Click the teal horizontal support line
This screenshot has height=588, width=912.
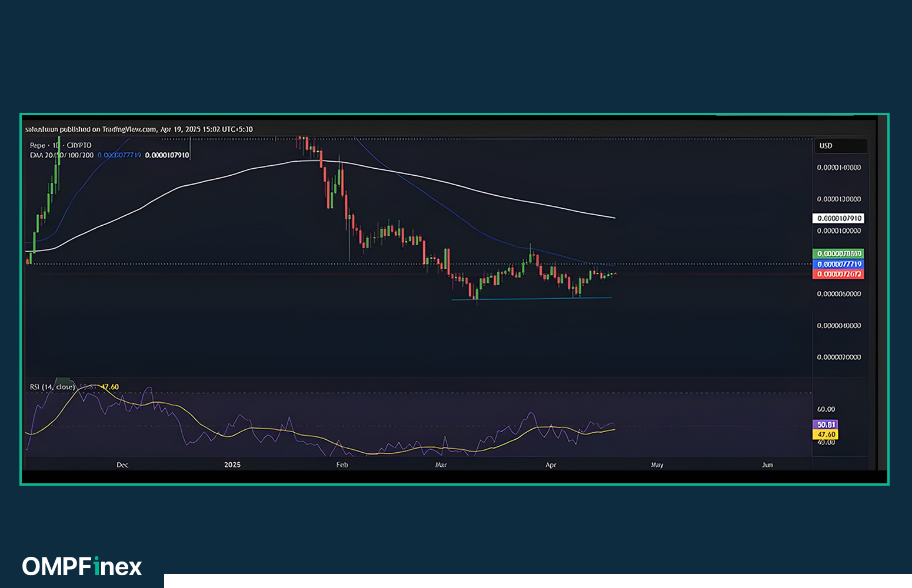pyautogui.click(x=530, y=299)
